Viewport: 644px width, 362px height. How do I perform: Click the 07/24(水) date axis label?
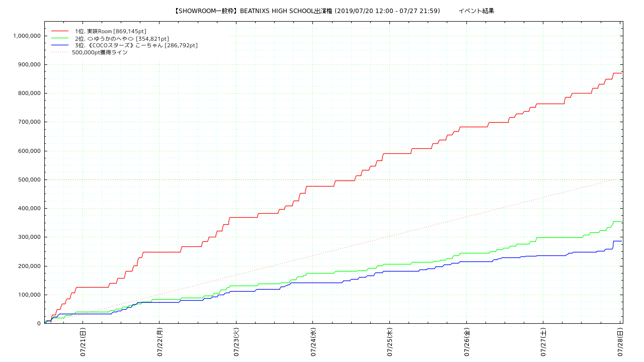313,342
